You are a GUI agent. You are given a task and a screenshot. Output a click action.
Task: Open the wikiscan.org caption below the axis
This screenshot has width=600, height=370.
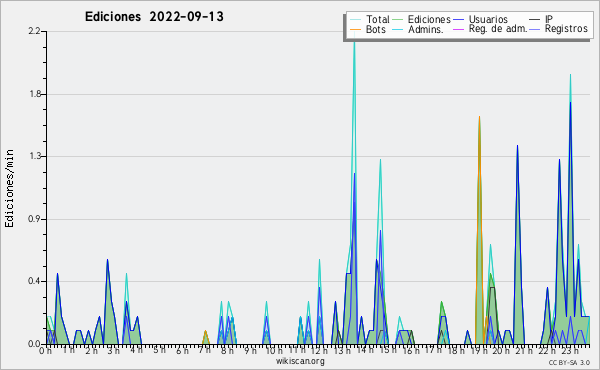tap(300, 361)
